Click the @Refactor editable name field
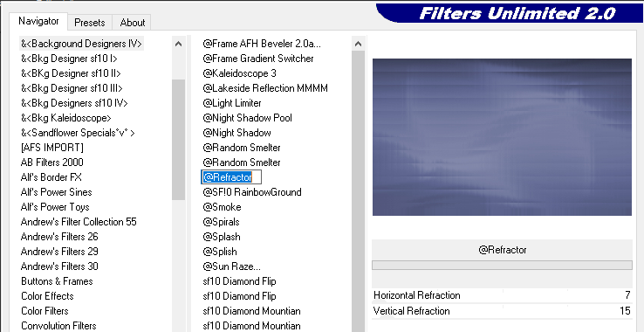 click(231, 177)
